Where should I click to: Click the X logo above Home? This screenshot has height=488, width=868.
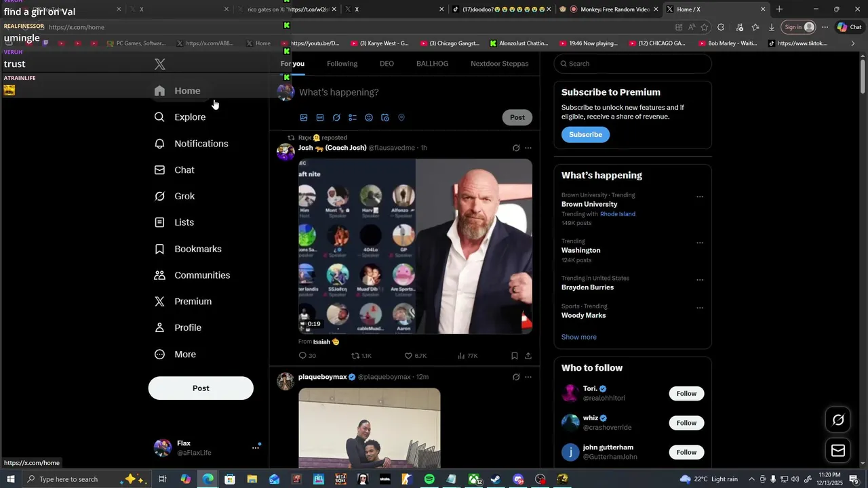click(x=159, y=64)
